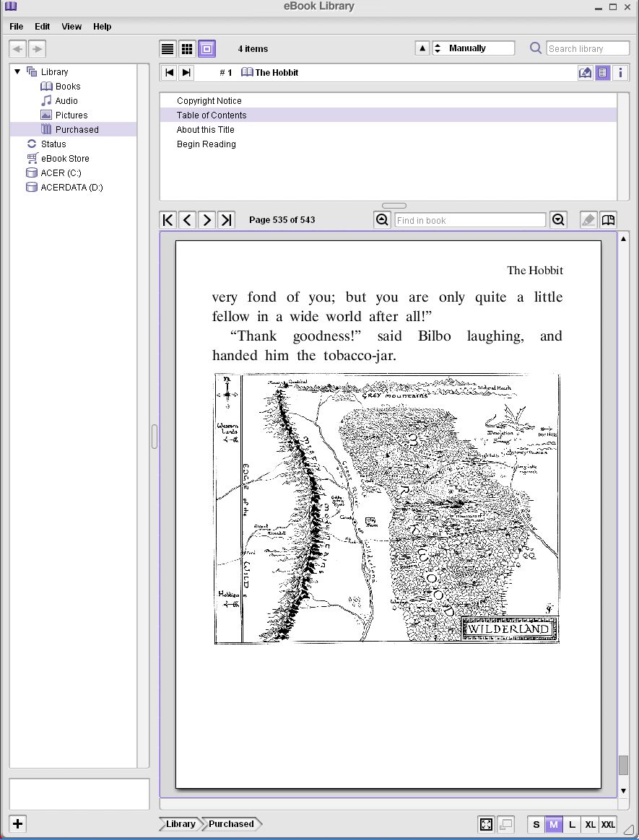The height and width of the screenshot is (840, 639).
Task: Go to first page of book
Action: tap(168, 219)
